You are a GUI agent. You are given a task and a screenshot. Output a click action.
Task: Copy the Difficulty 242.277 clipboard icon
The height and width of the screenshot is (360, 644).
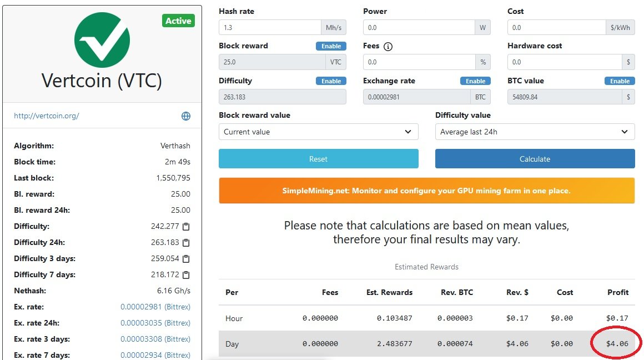click(186, 227)
